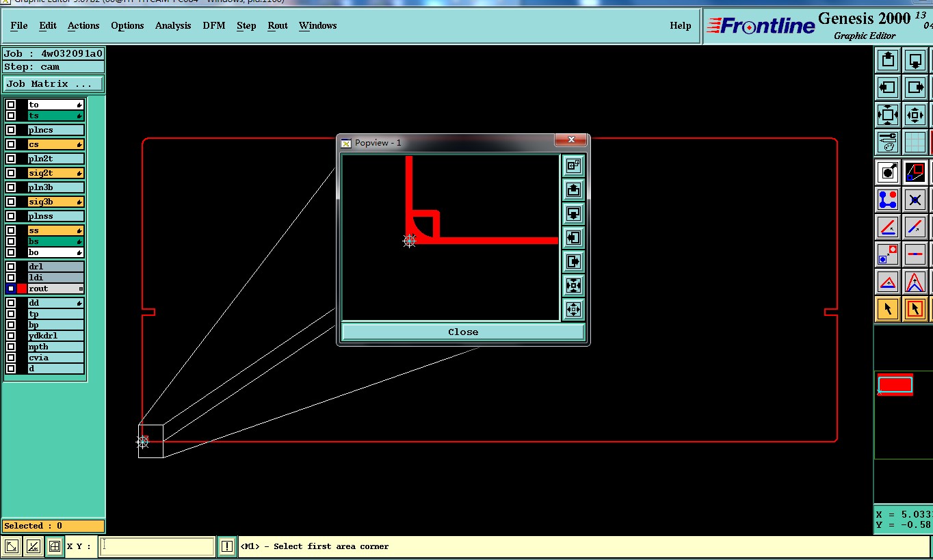933x560 pixels.
Task: Select the red triangle with up arrow tool
Action: [x=915, y=282]
